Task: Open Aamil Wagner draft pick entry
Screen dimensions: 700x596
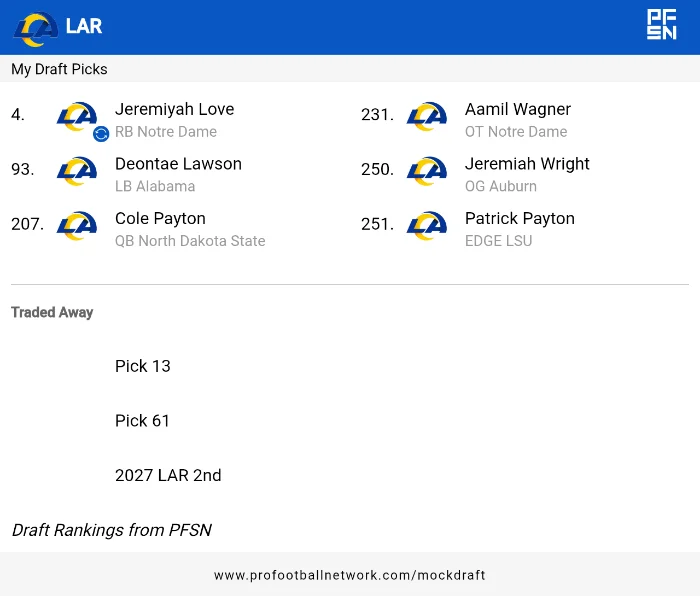Action: [517, 109]
